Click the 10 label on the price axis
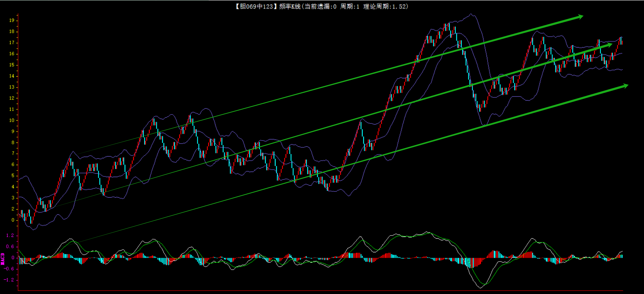Image resolution: width=644 pixels, height=294 pixels. coord(12,120)
